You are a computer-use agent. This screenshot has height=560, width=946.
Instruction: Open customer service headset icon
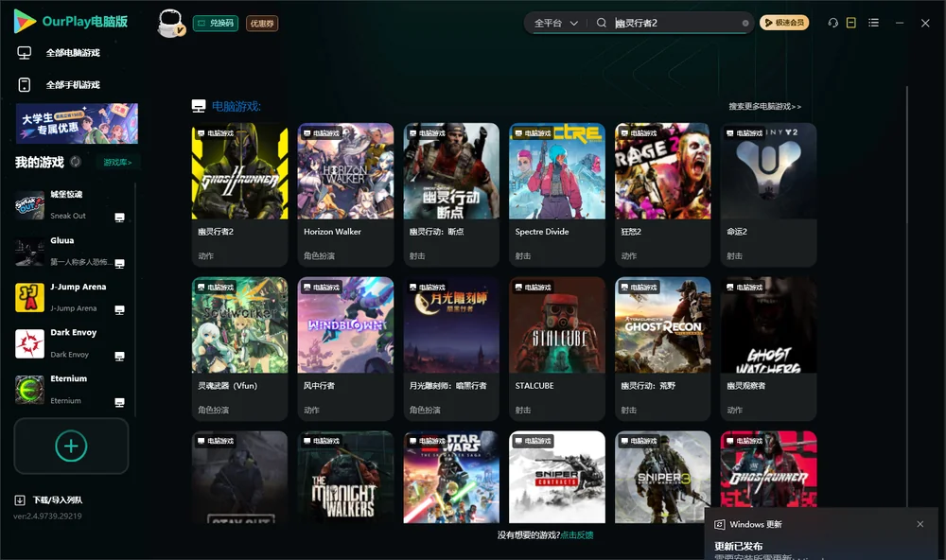coord(833,23)
